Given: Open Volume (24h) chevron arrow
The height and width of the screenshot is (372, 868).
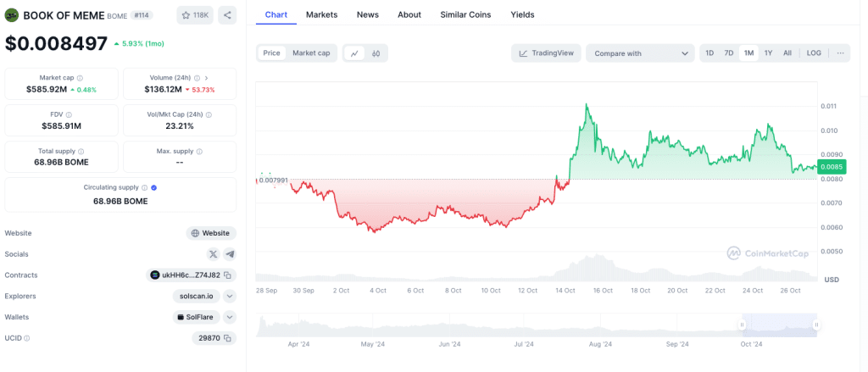Looking at the screenshot, I should [207, 78].
